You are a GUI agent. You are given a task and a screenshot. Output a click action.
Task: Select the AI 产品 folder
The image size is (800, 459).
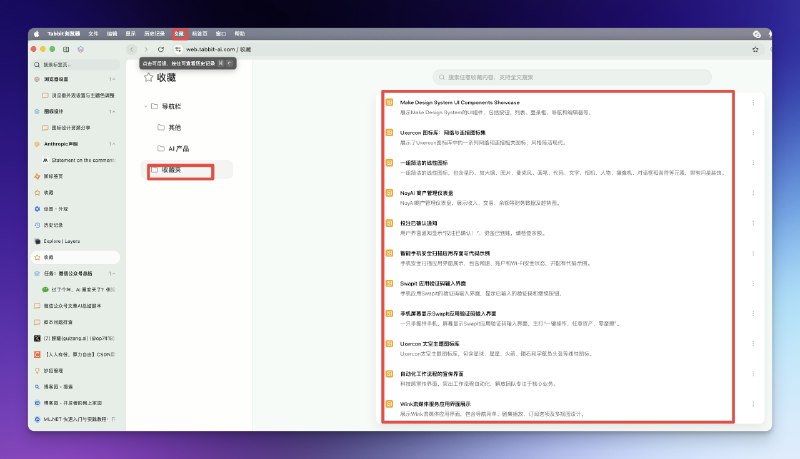pos(178,149)
